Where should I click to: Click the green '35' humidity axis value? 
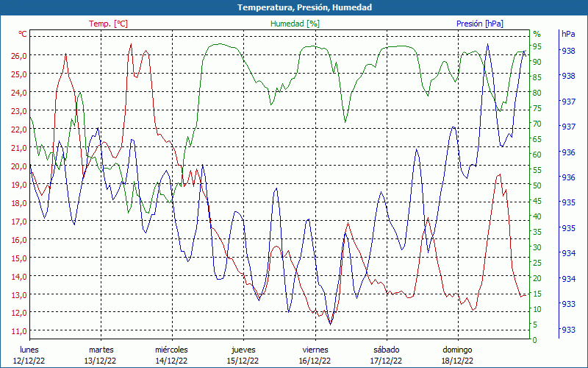537,232
